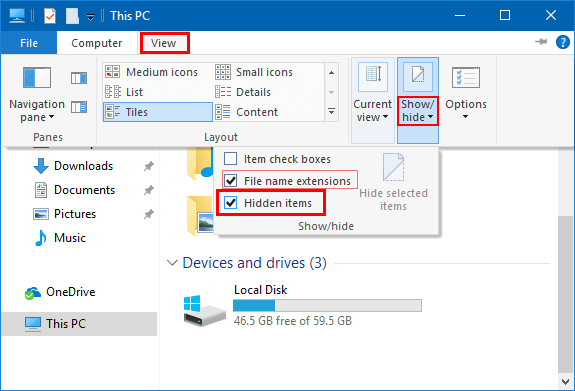
Task: Click the Downloads pin icon
Action: click(149, 166)
